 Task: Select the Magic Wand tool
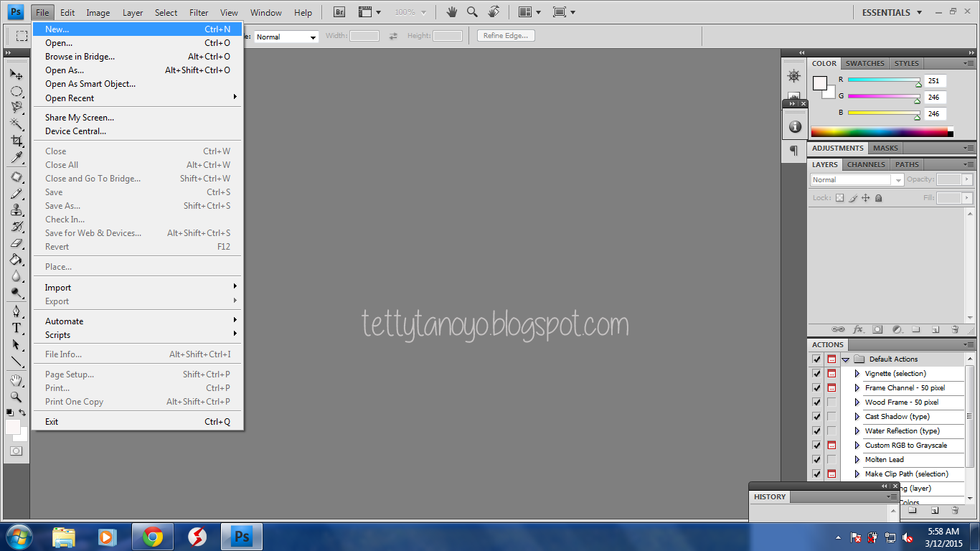(x=17, y=124)
